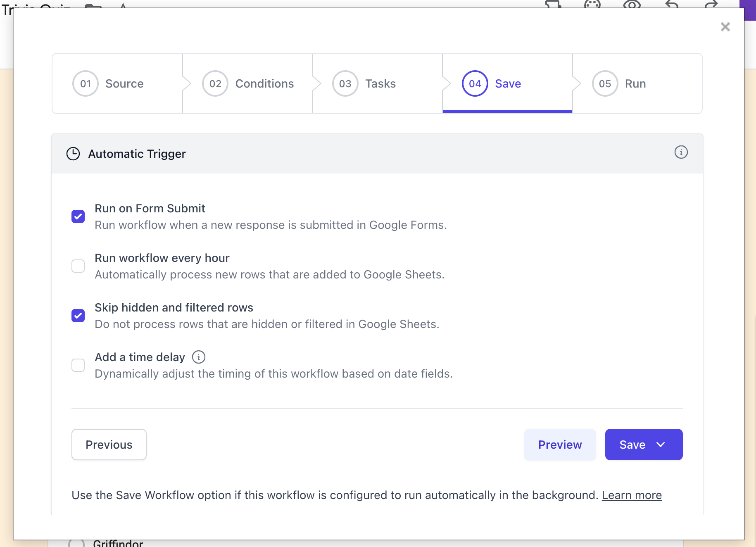Image resolution: width=756 pixels, height=547 pixels.
Task: Tick the Add a time delay checkbox
Action: pos(78,365)
